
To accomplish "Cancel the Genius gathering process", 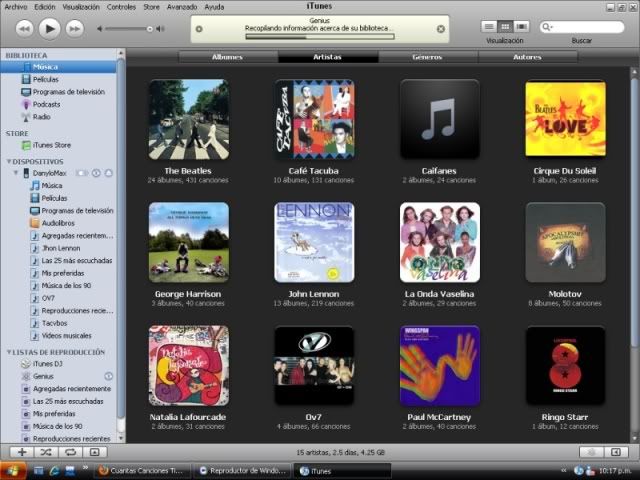I will click(441, 29).
